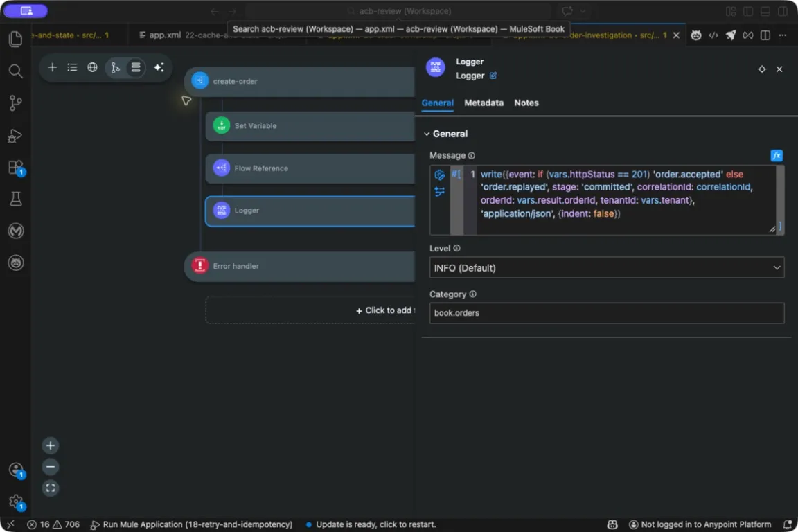Click the Copilot status icon
Image resolution: width=798 pixels, height=532 pixels.
pos(612,524)
